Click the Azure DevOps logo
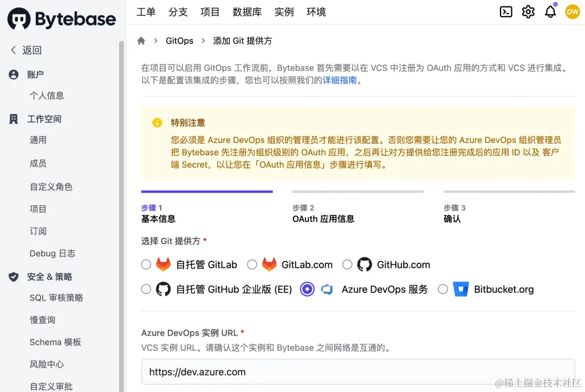Image resolution: width=585 pixels, height=392 pixels. 327,289
